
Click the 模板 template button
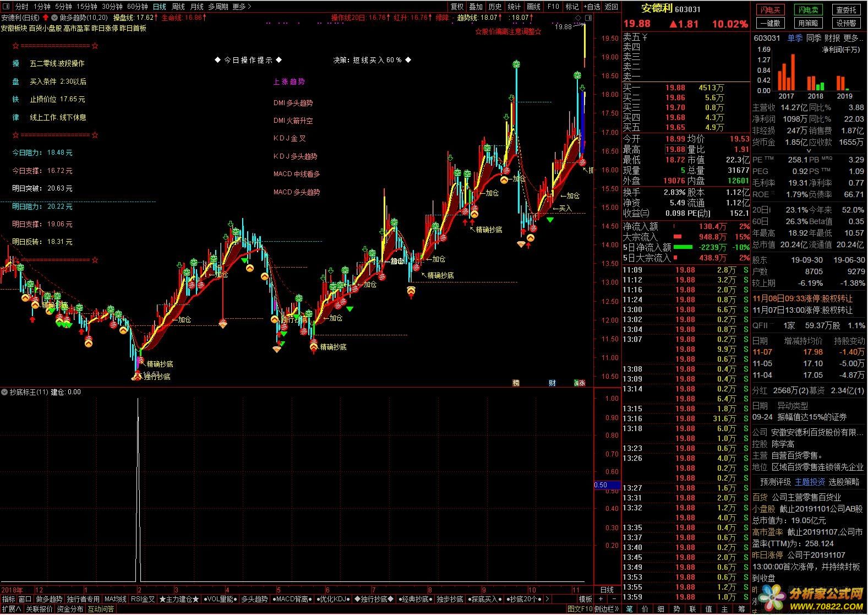pos(585,599)
